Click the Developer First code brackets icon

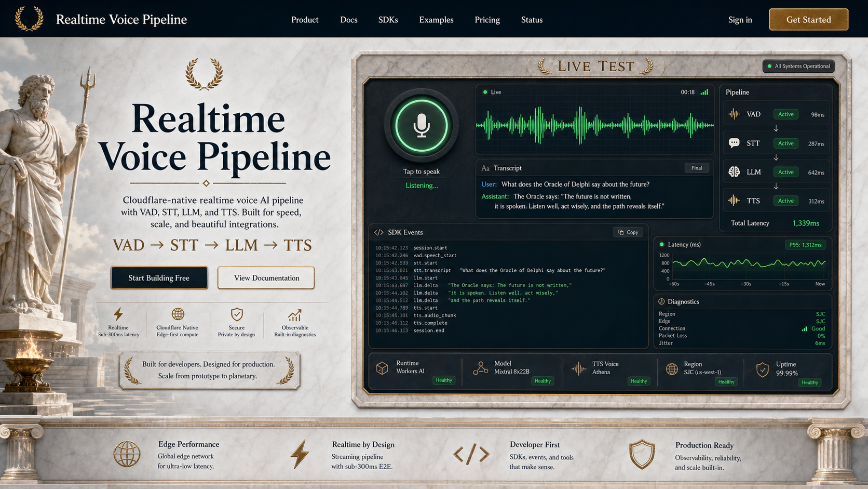[471, 455]
